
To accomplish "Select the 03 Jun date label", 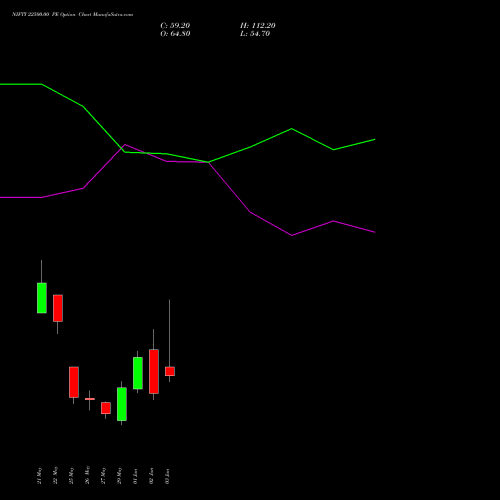I will pyautogui.click(x=167, y=476).
